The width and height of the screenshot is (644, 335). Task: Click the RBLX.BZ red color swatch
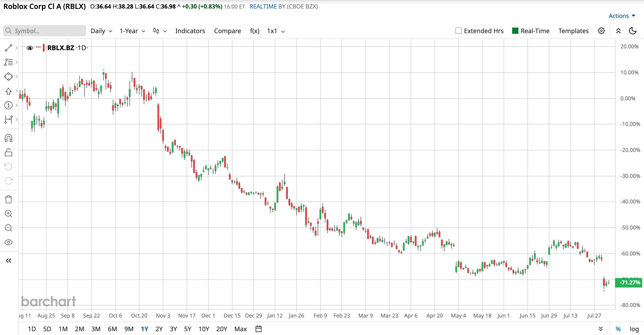point(44,48)
